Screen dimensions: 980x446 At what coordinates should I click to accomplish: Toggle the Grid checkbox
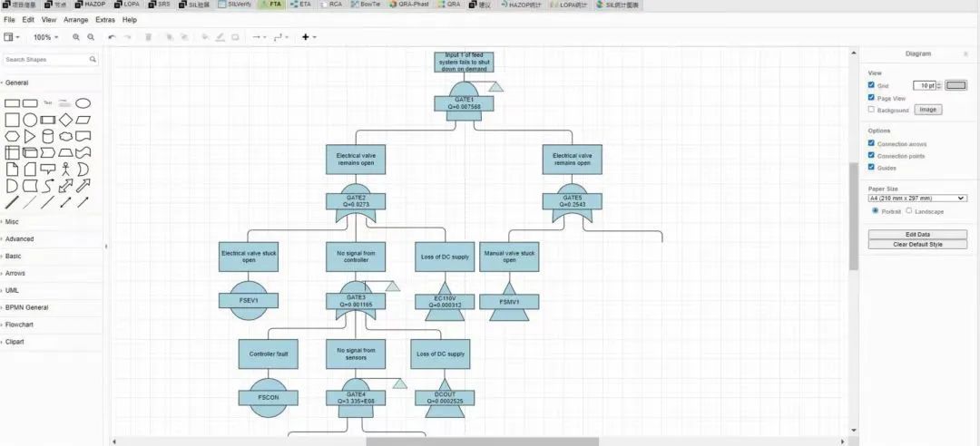(x=872, y=85)
